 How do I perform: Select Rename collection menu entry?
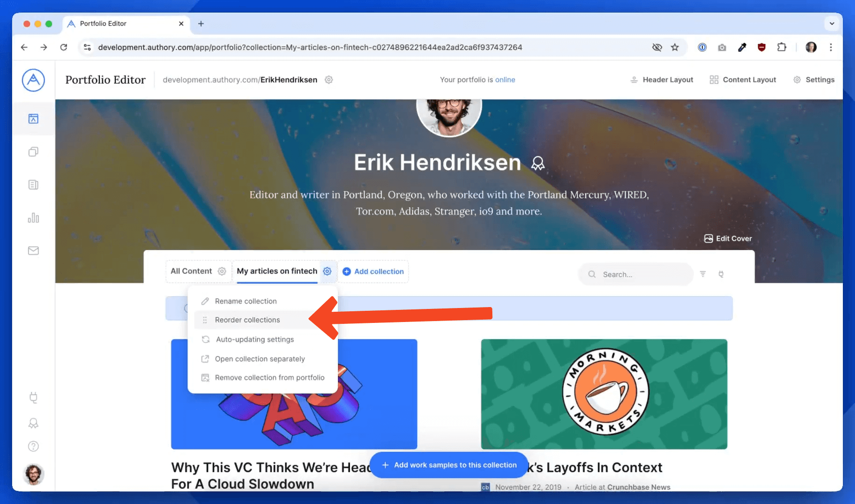[x=245, y=301]
